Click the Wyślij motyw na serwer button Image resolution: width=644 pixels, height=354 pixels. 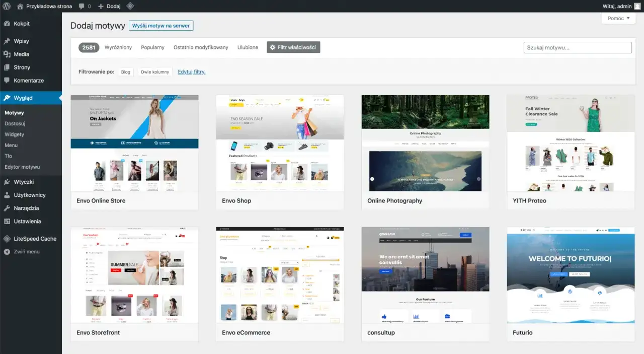pyautogui.click(x=161, y=26)
